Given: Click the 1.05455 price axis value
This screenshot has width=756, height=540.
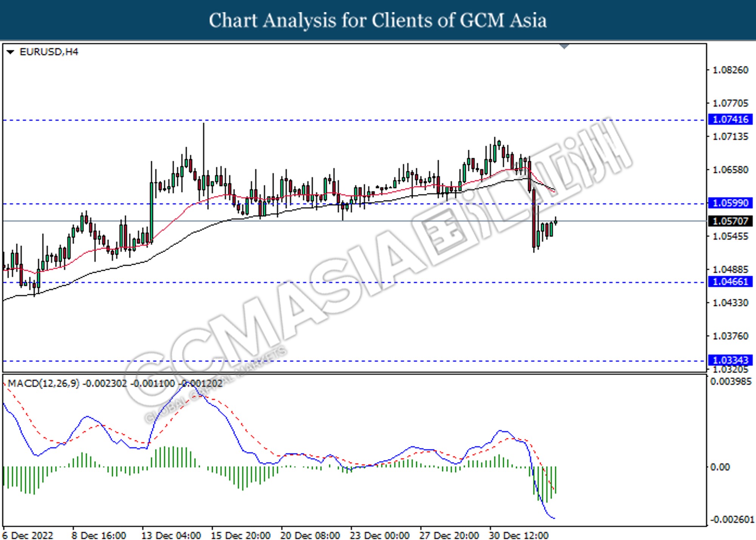Looking at the screenshot, I should point(730,236).
